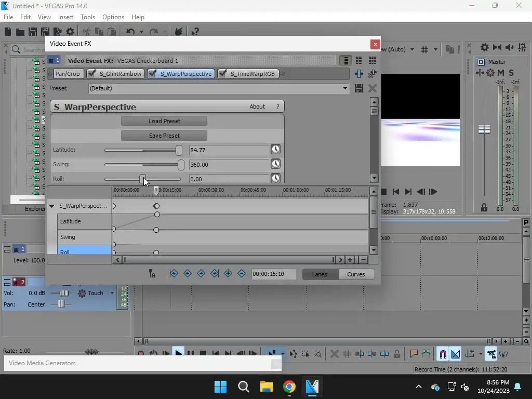Screen dimensions: 532x399
Task: Jump to the first keyframe
Action: coord(174,273)
